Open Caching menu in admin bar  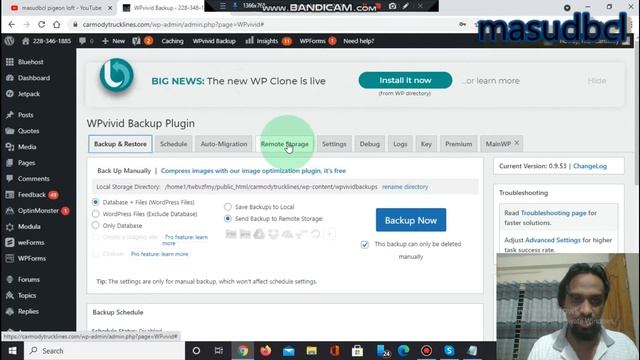click(x=172, y=41)
